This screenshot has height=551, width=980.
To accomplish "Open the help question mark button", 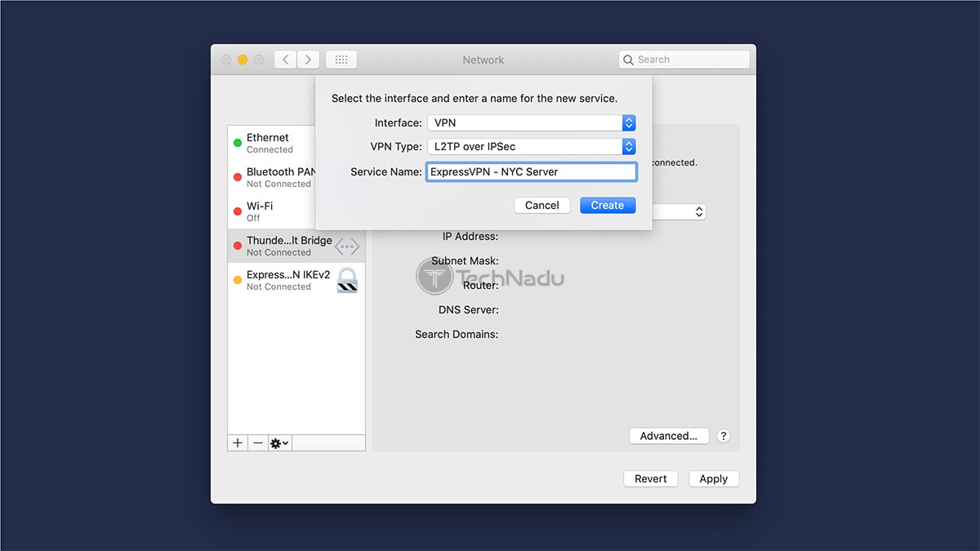I will (x=723, y=437).
